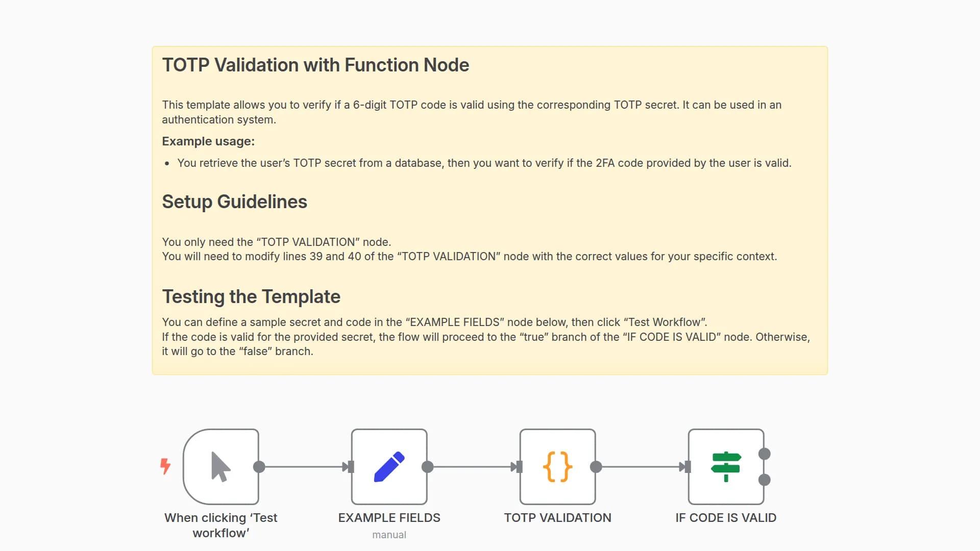Select the IF CODE IS VALID label
Image resolution: width=980 pixels, height=551 pixels.
726,517
